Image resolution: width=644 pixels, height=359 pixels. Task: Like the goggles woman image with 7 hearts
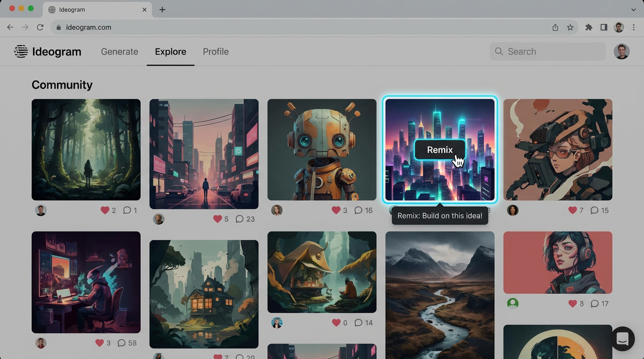click(572, 210)
